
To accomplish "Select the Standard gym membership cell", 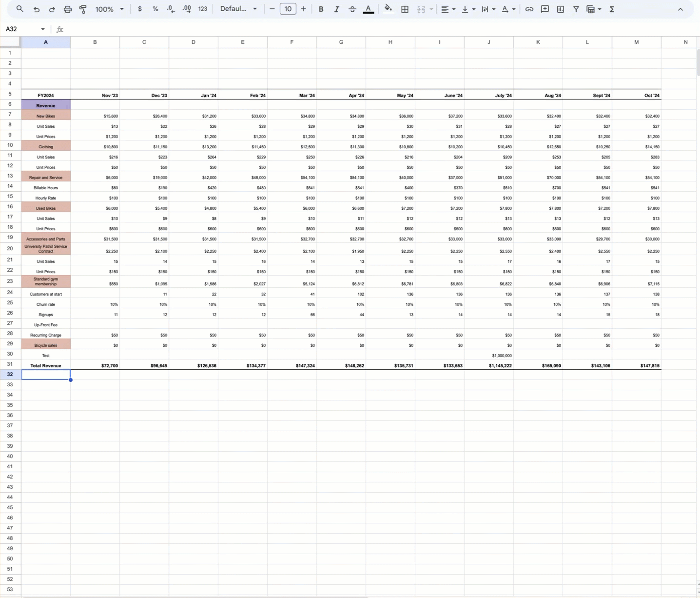I will tap(46, 281).
